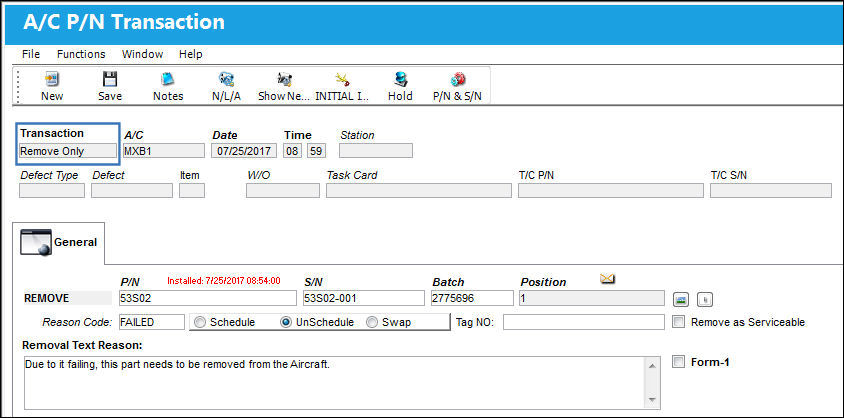Viewport: 844px width, 418px height.
Task: Select the Swap radio button
Action: tap(372, 322)
